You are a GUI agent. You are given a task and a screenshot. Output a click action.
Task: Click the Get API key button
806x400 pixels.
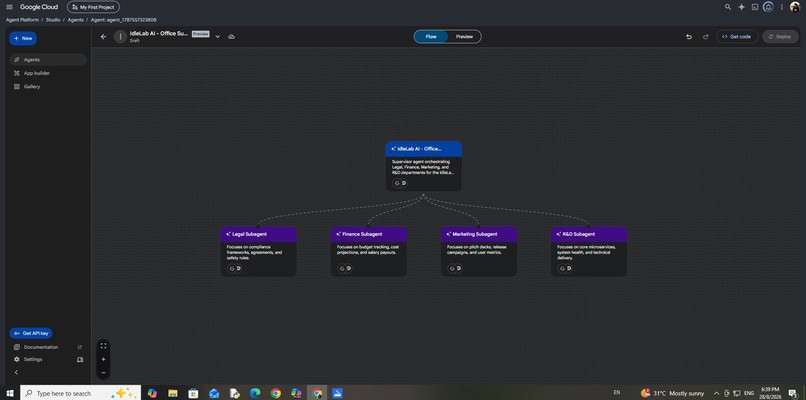coord(31,333)
